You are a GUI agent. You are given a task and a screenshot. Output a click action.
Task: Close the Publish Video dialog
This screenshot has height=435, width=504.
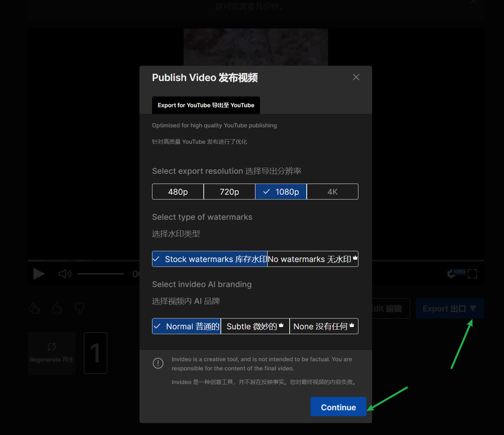tap(356, 77)
